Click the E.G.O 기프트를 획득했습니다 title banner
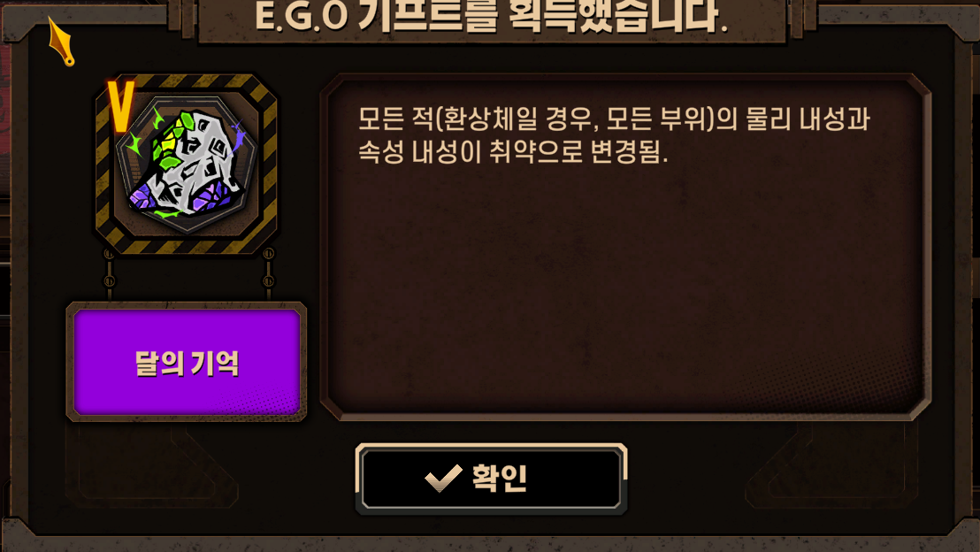Image resolution: width=980 pixels, height=552 pixels. [491, 18]
